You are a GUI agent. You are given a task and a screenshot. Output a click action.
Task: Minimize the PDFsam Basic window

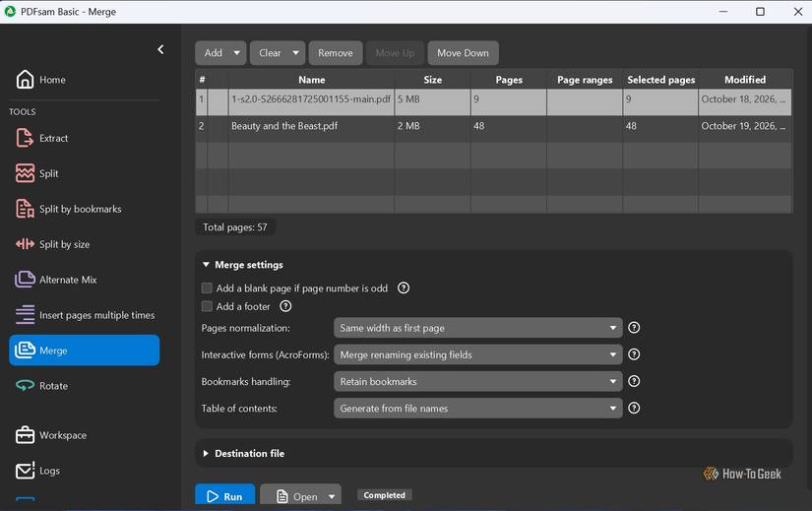(x=723, y=12)
